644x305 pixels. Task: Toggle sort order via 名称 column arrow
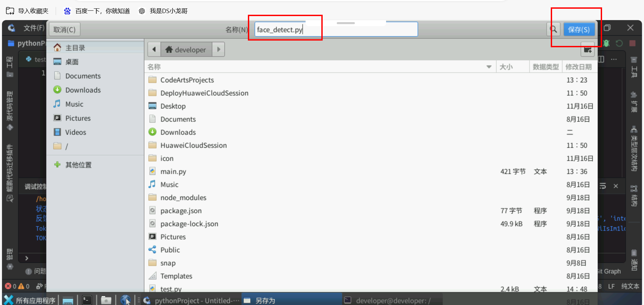[x=489, y=67]
